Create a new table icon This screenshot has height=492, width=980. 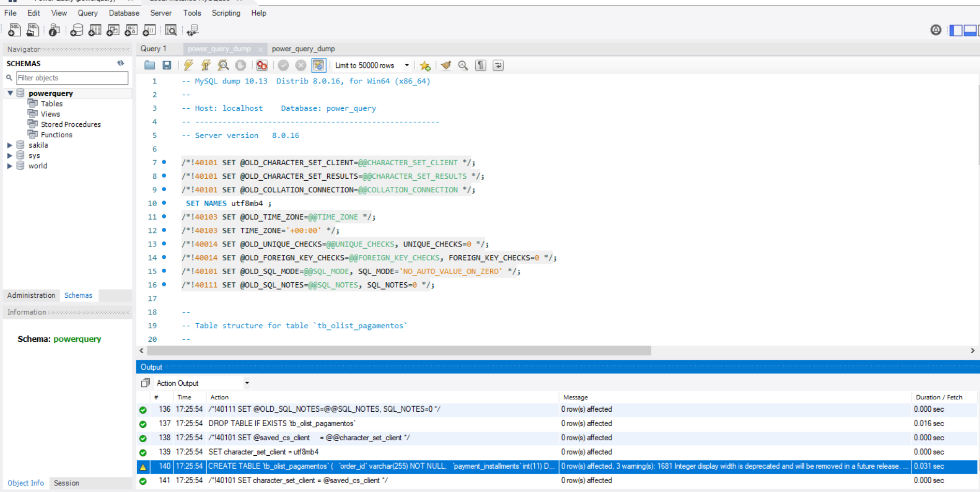click(x=95, y=31)
